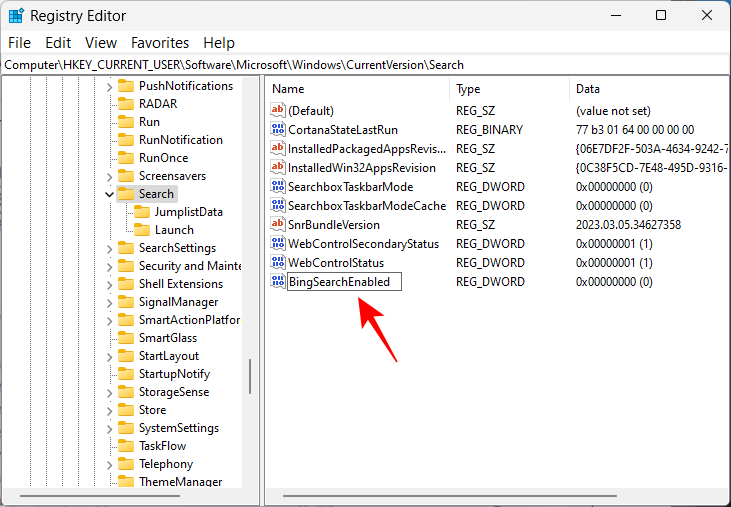Open the Favorites menu
The image size is (731, 507).
160,43
